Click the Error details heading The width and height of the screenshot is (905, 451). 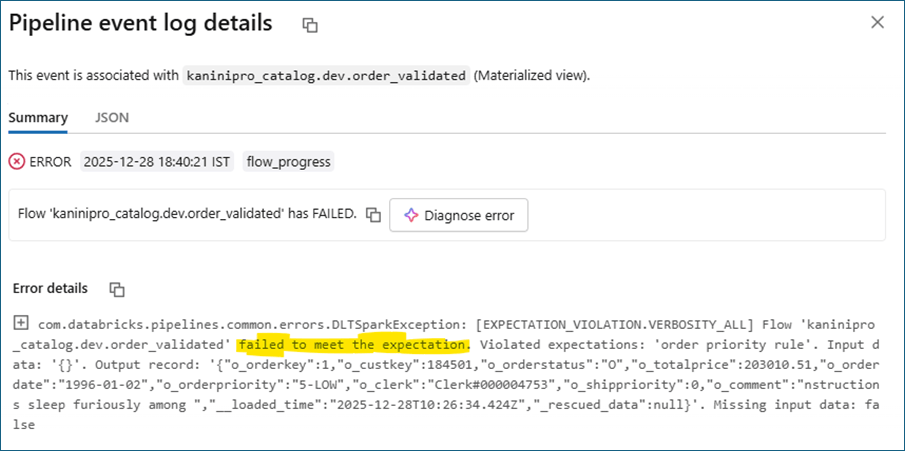(x=51, y=288)
